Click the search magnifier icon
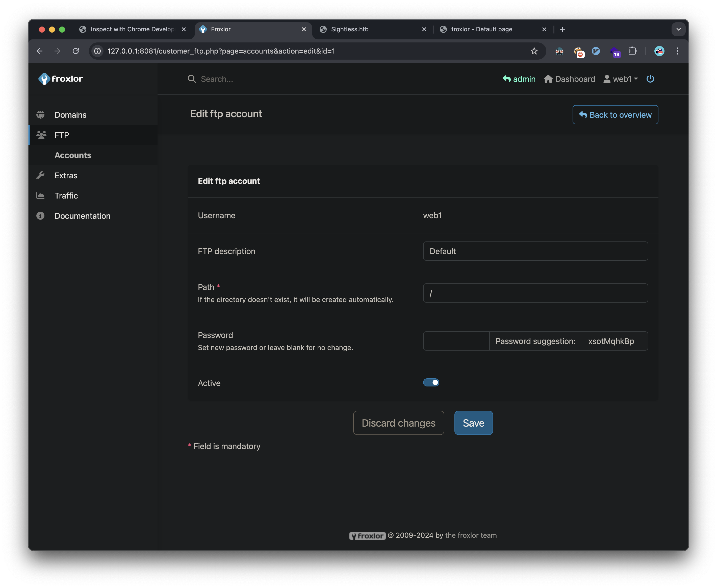Image resolution: width=717 pixels, height=588 pixels. click(192, 79)
